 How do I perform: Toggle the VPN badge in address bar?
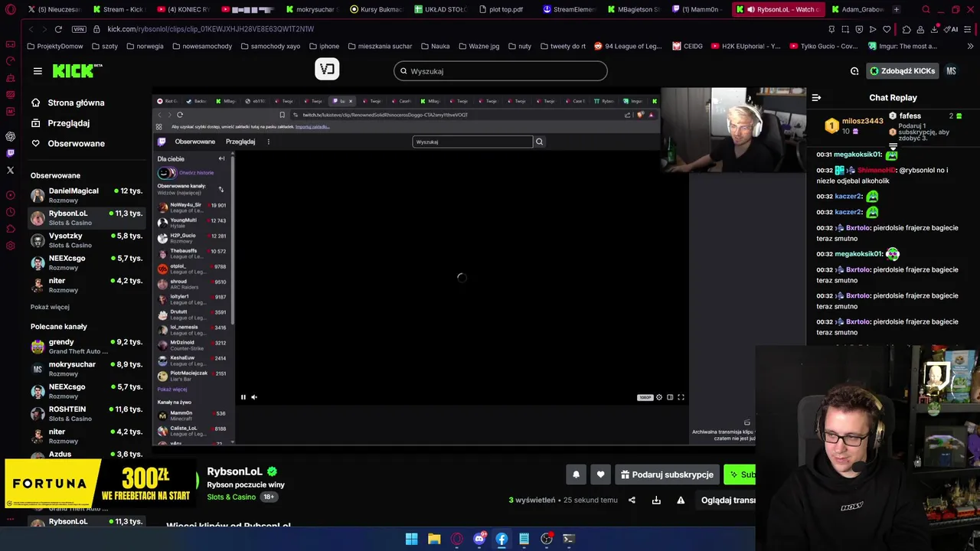tap(78, 29)
